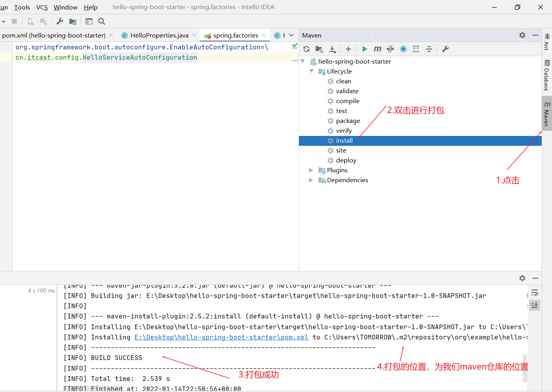Select the site lifecycle goal

[341, 150]
